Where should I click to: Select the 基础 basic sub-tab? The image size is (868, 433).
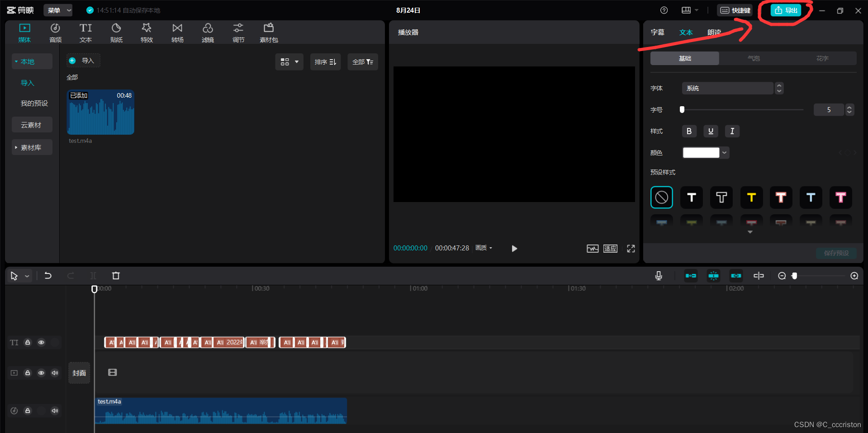[x=685, y=58]
